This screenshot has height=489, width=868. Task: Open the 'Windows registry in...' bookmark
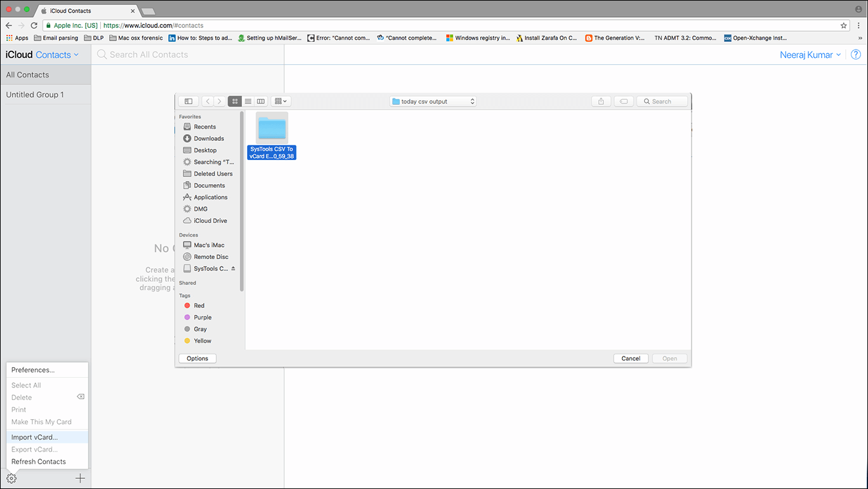(x=478, y=38)
